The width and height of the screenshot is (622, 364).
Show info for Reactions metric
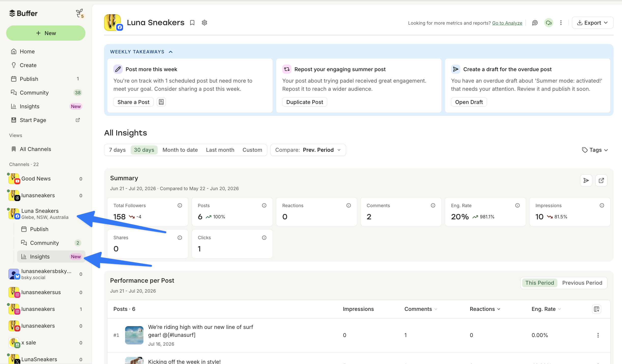coord(349,205)
